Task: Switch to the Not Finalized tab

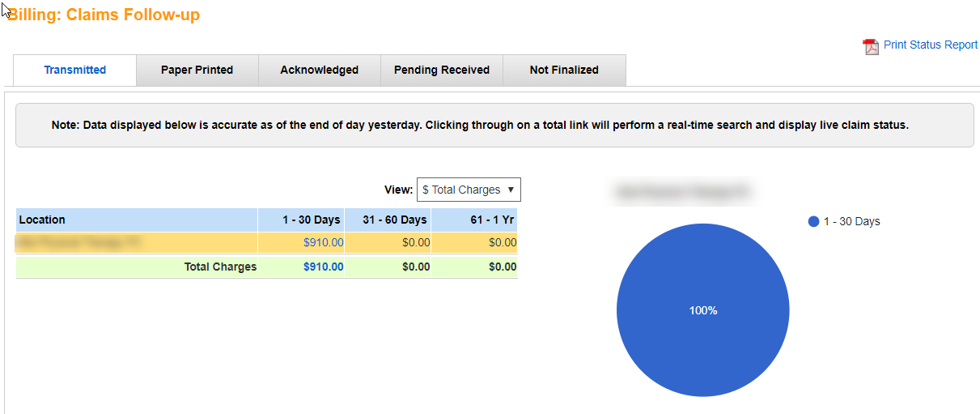Action: coord(564,70)
